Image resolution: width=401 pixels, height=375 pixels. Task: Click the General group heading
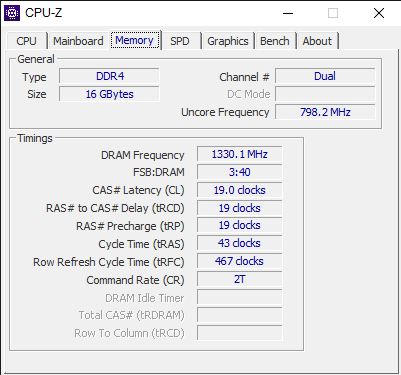(x=36, y=59)
